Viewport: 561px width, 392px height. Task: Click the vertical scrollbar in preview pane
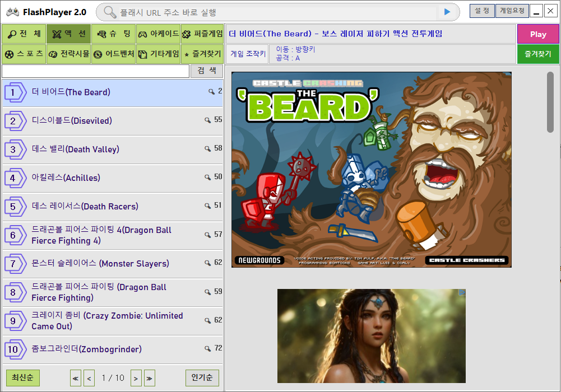[550, 102]
